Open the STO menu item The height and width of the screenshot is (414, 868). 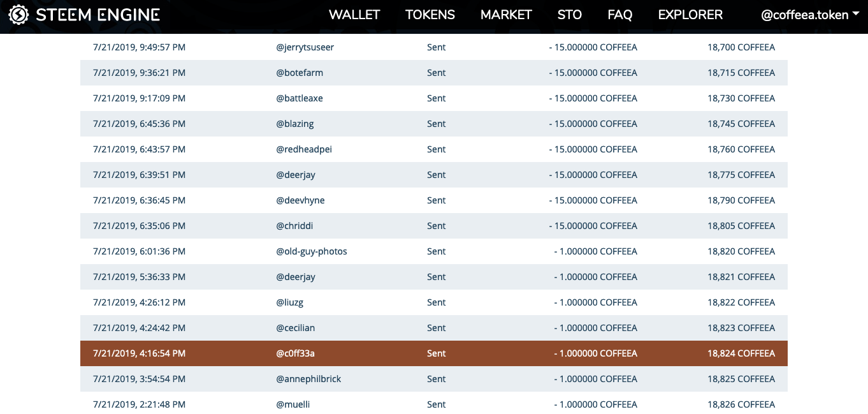tap(569, 15)
